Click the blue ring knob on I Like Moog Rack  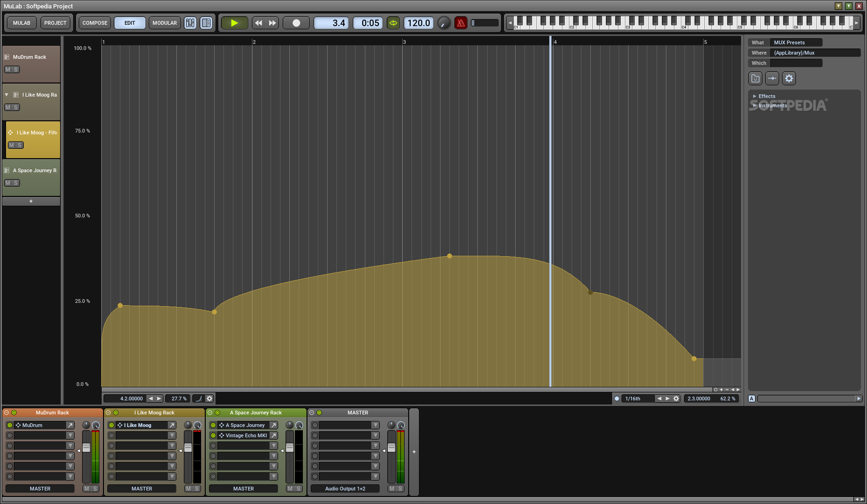pyautogui.click(x=197, y=425)
